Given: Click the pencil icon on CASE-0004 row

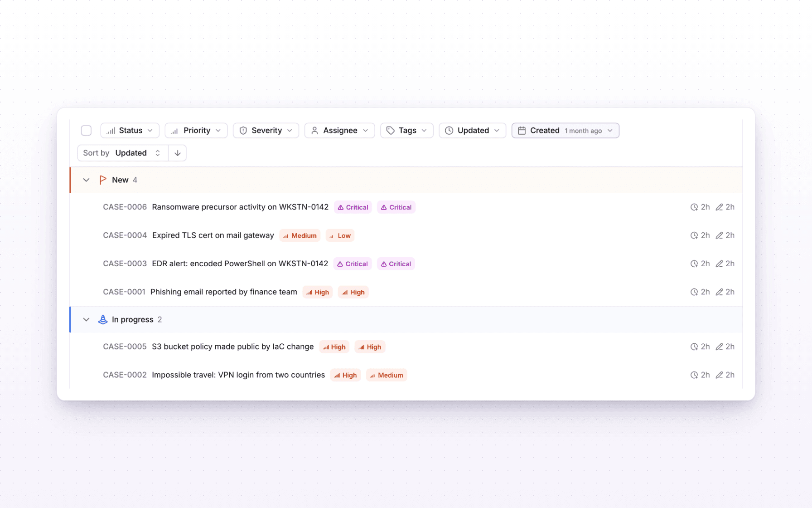Looking at the screenshot, I should [719, 235].
